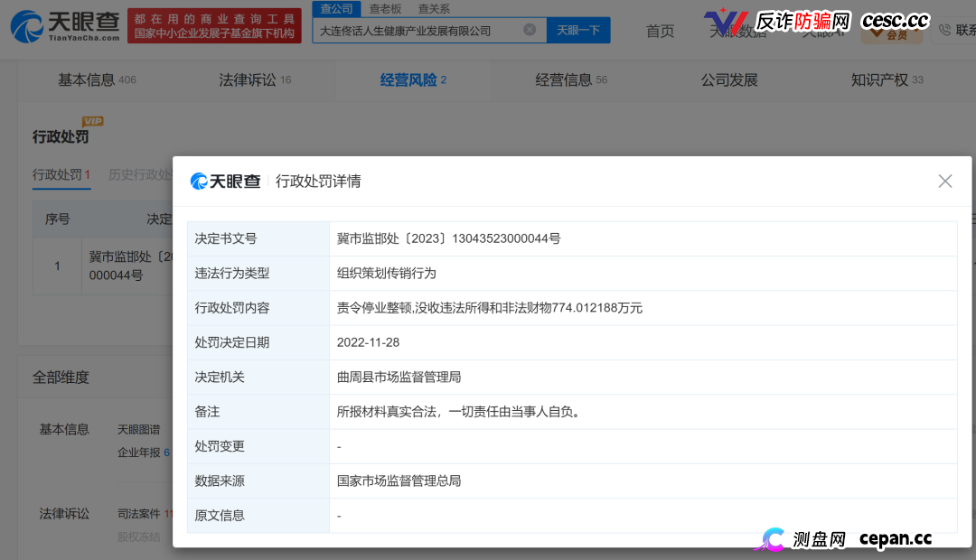Viewport: 976px width, 560px height.
Task: Click the 违法行为类型 label cell
Action: click(x=258, y=273)
